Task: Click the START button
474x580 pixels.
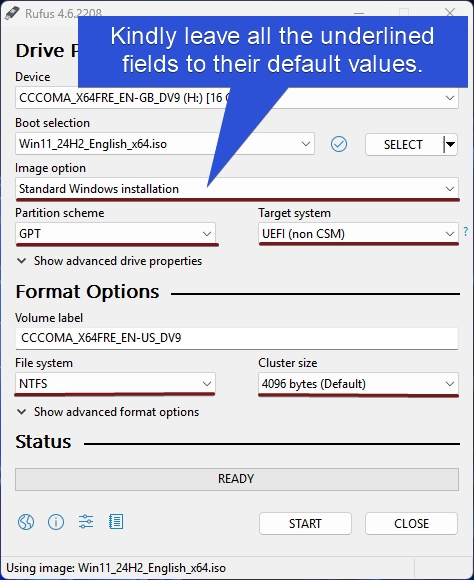Action: 305,523
